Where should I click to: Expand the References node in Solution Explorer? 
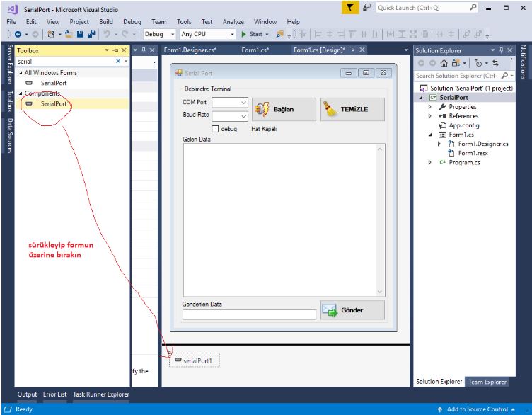pos(430,116)
